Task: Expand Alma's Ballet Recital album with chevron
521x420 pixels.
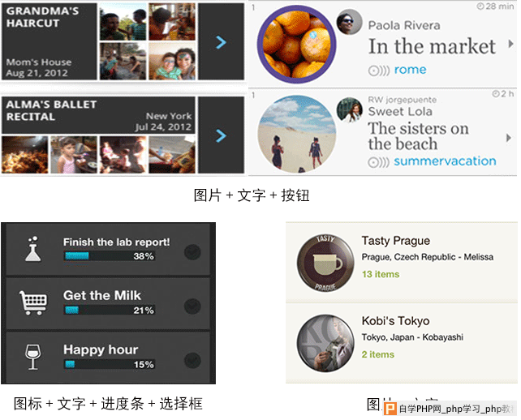Action: pos(221,135)
